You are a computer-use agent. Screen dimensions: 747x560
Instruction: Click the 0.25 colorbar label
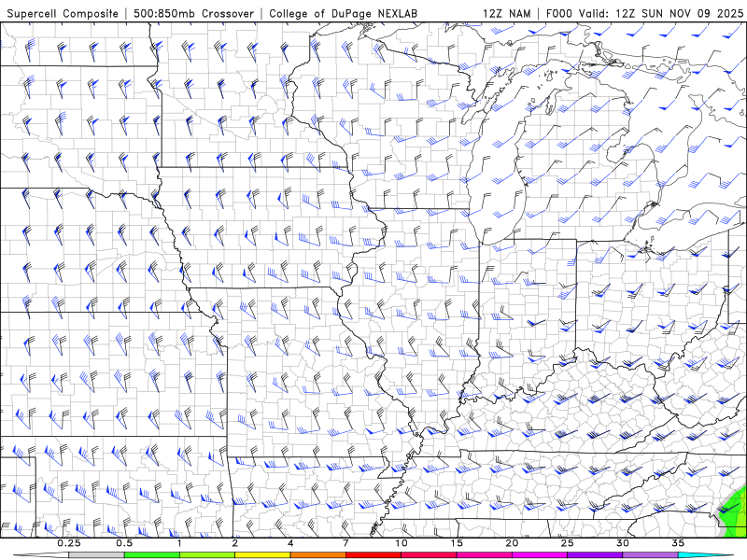[x=69, y=543]
